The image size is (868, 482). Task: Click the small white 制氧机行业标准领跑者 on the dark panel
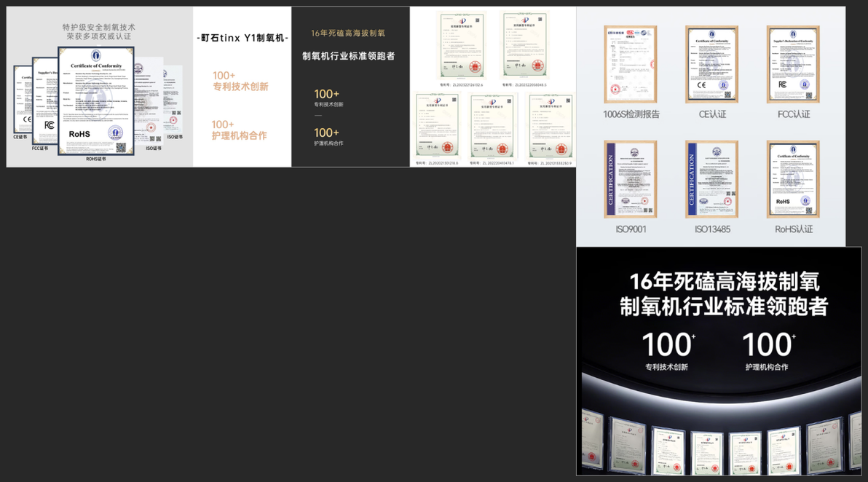[x=349, y=56]
